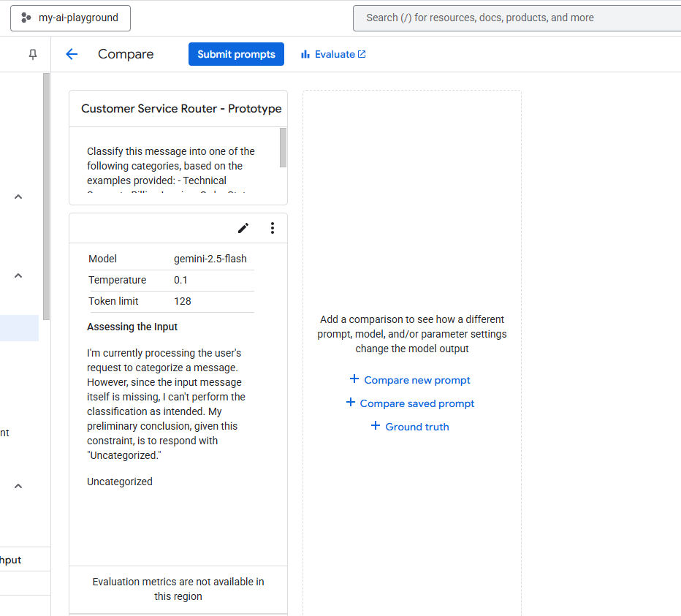Click the Temperature value 0.1
Image resolution: width=681 pixels, height=616 pixels.
coord(180,280)
